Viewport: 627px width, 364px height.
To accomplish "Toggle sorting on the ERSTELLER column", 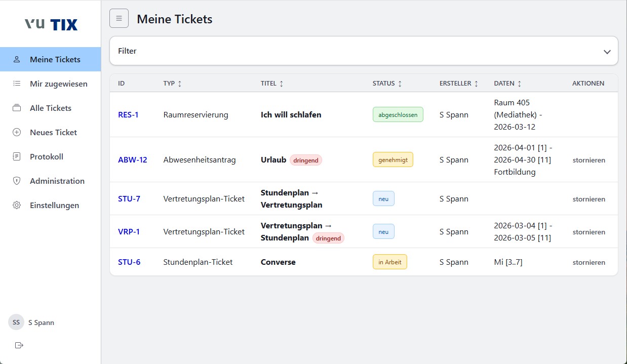I will [476, 83].
